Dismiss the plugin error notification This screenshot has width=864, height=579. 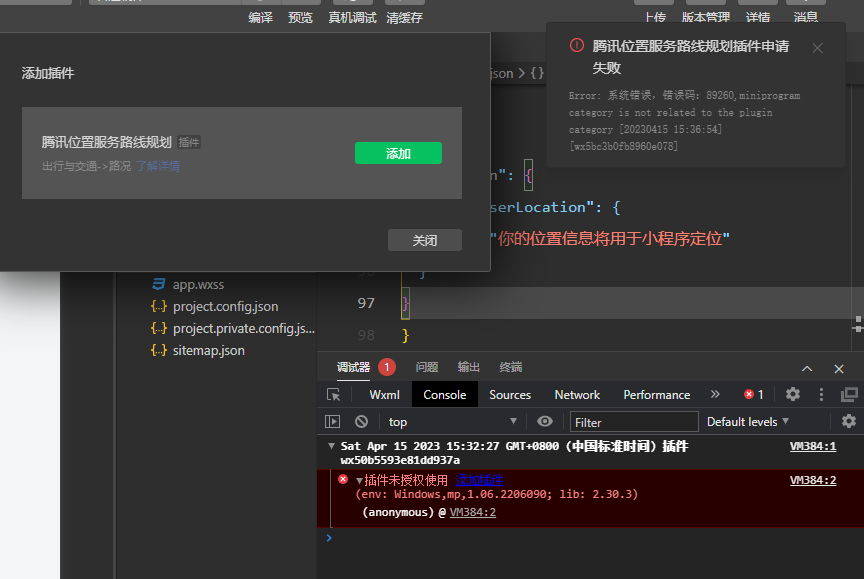point(818,48)
